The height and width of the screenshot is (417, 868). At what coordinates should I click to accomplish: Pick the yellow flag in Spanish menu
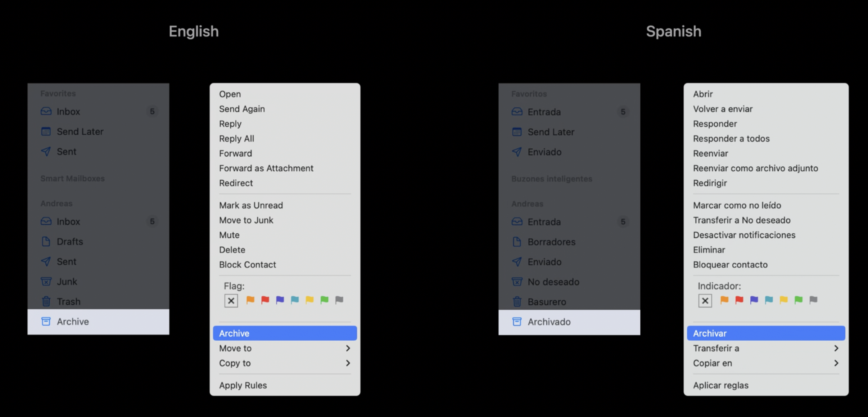[x=784, y=300]
